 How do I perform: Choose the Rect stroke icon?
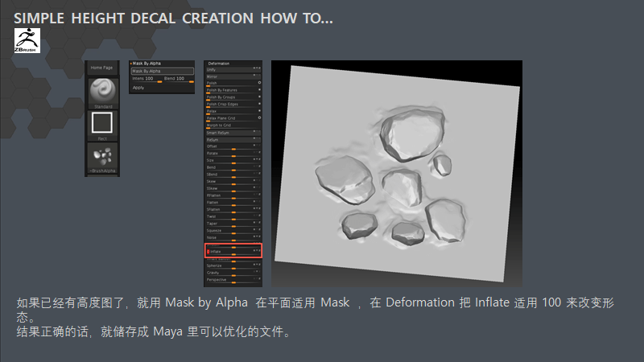point(102,124)
